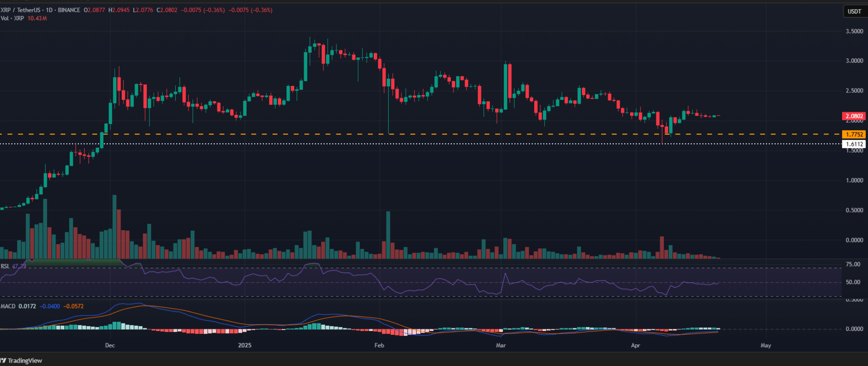
Task: Select the MACD indicator legend label
Action: tap(8, 306)
